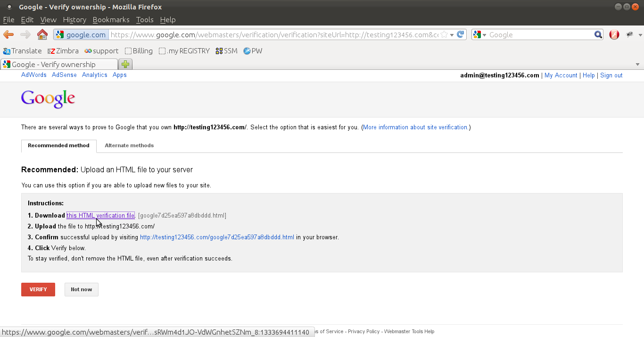Open new tab with plus icon
The height and width of the screenshot is (337, 644).
[x=125, y=64]
